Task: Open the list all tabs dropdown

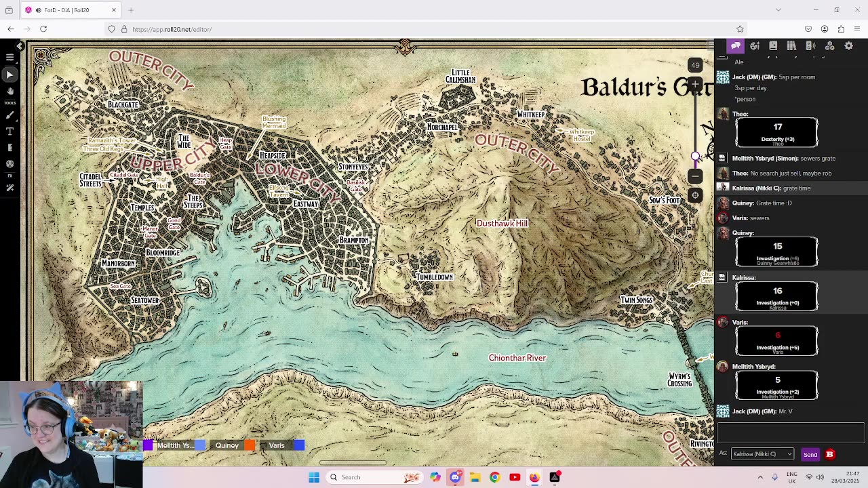Action: 778,10
